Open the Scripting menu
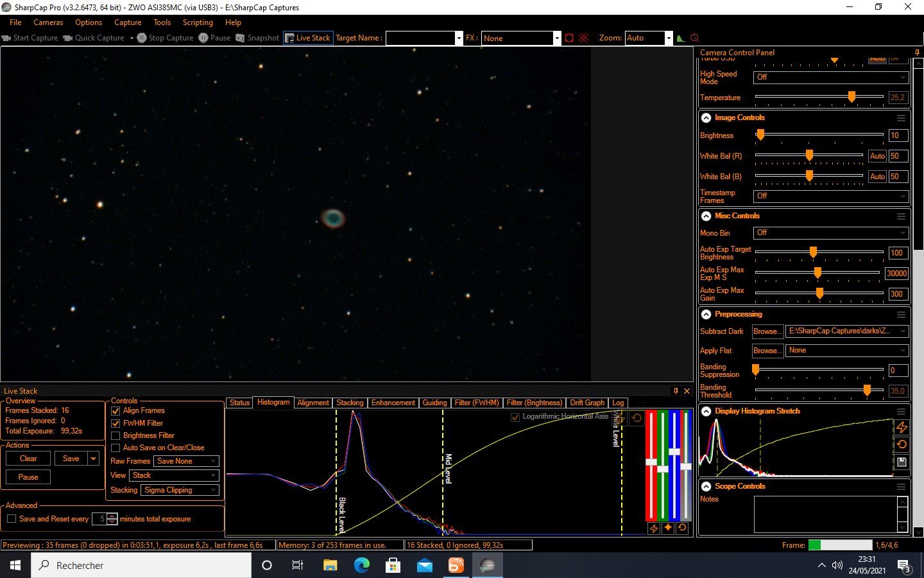 pyautogui.click(x=198, y=22)
